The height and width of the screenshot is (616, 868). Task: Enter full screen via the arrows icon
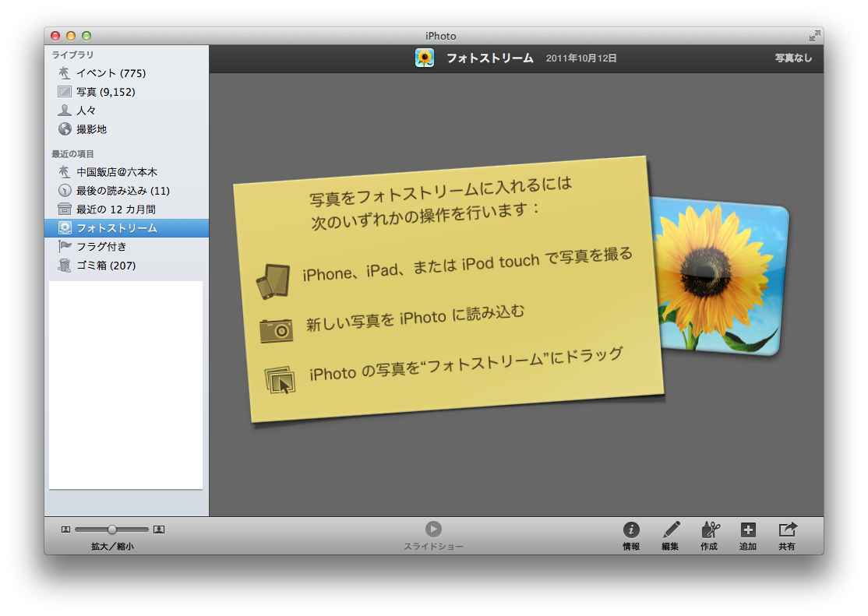[x=814, y=36]
